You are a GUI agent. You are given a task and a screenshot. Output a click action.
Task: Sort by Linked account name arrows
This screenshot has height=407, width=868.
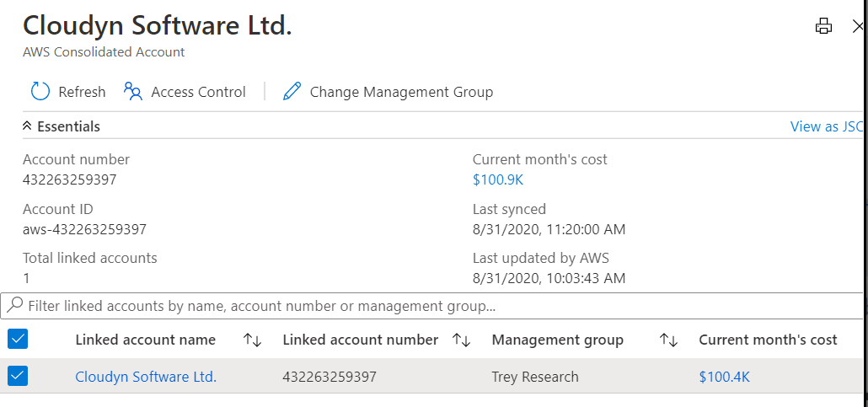click(252, 340)
